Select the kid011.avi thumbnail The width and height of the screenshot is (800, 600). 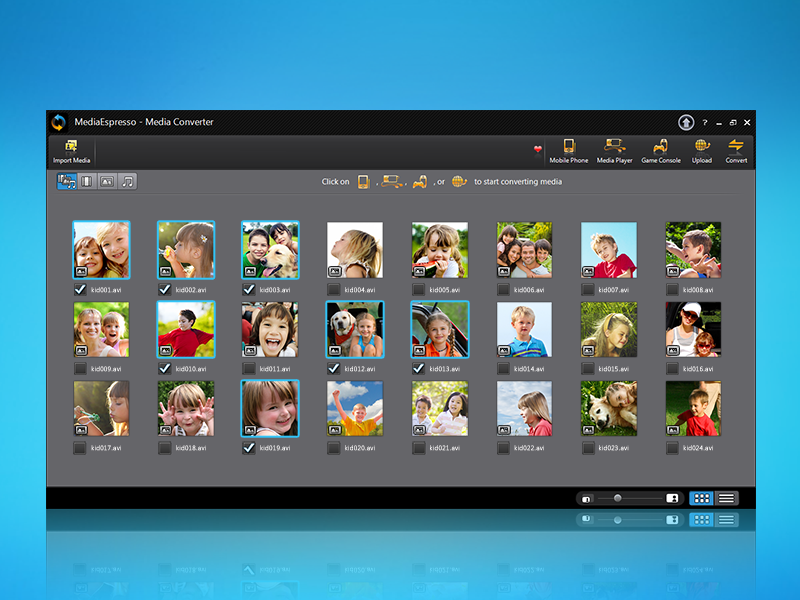[270, 329]
